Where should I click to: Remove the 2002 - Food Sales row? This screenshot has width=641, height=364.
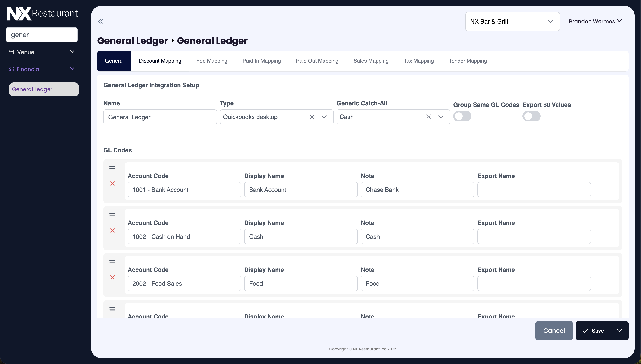[112, 277]
